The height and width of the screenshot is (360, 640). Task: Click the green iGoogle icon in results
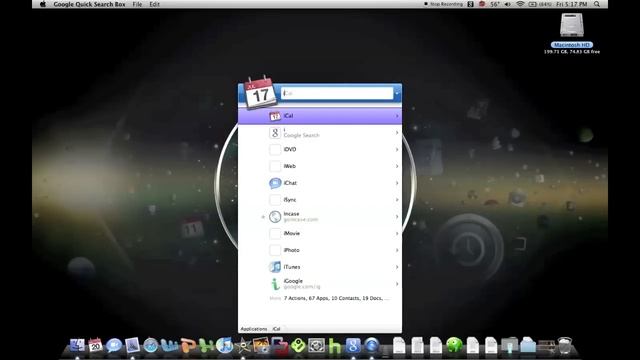tap(275, 284)
